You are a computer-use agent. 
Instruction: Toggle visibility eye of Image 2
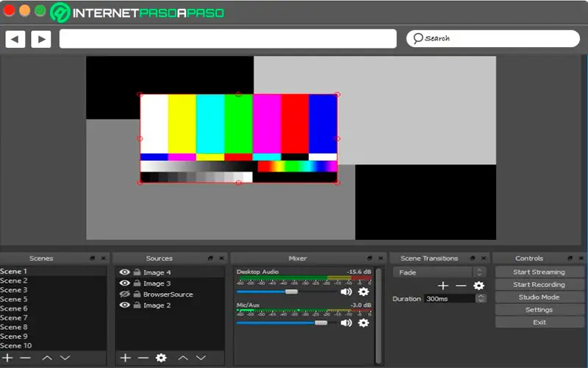(x=124, y=305)
